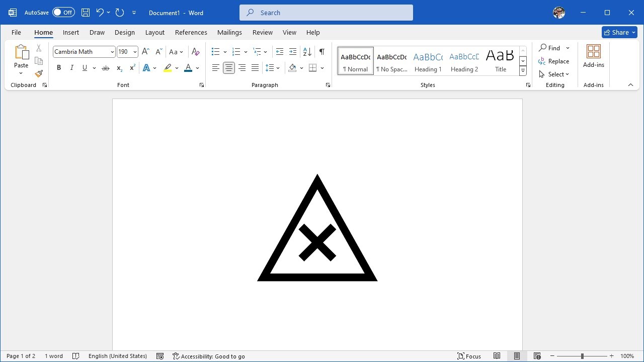Align text right
Viewport: 644px width, 362px height.
[x=242, y=68]
